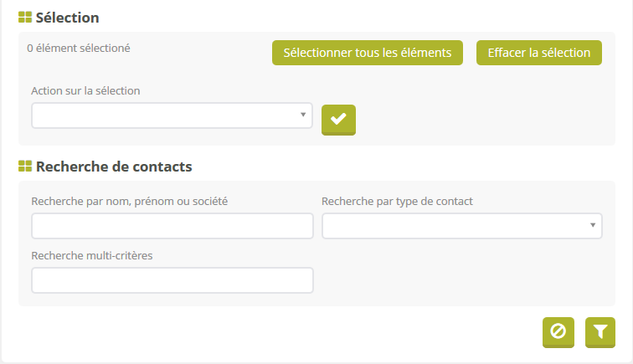Click the grid icon beside Recherche de contacts

[x=25, y=167]
